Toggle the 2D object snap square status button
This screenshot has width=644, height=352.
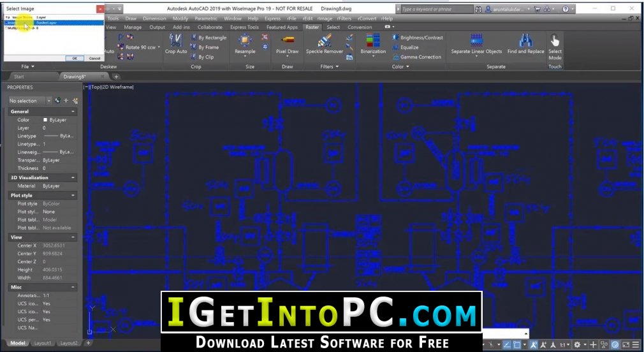517,344
